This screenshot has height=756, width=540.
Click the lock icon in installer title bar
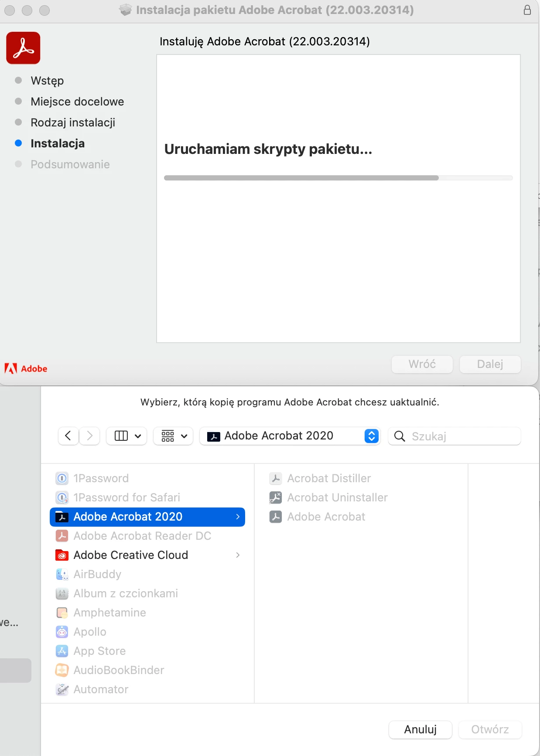tap(527, 10)
